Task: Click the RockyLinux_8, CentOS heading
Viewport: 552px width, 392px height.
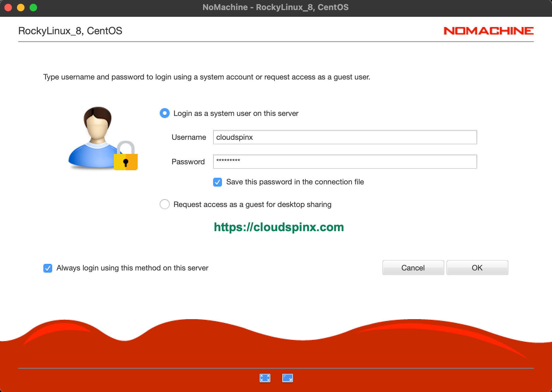Action: point(70,30)
